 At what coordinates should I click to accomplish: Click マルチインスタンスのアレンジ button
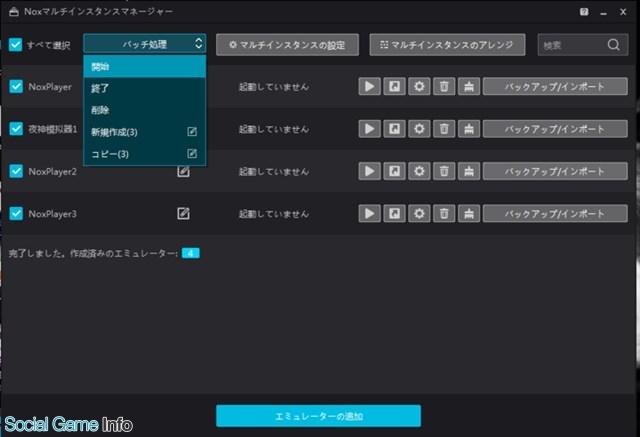447,44
